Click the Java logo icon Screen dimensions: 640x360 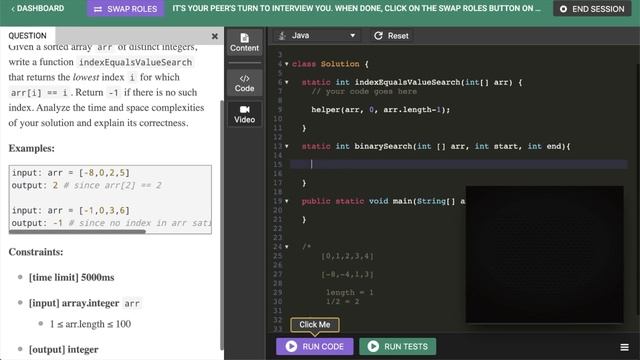pyautogui.click(x=282, y=36)
